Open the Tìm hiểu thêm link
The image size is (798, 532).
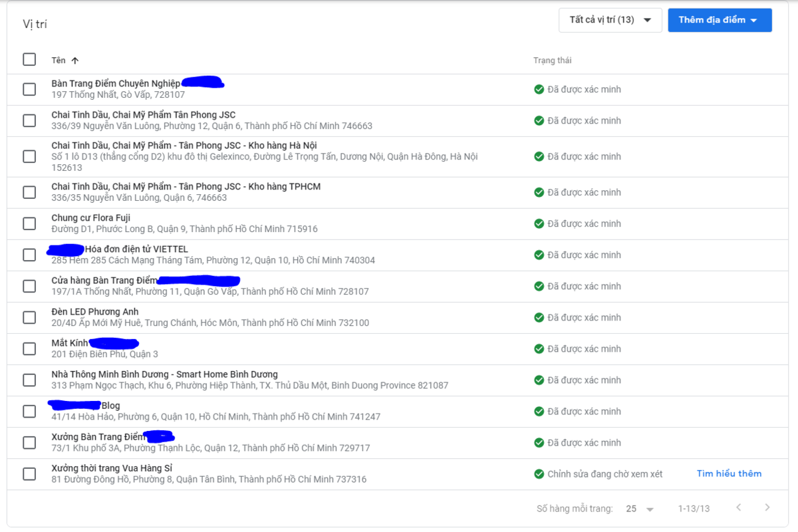729,473
